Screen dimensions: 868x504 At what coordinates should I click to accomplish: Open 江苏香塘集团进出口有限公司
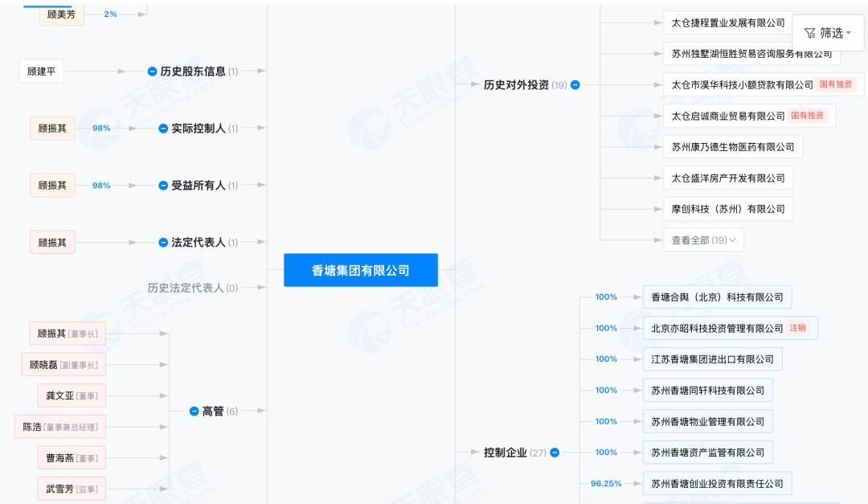[712, 359]
